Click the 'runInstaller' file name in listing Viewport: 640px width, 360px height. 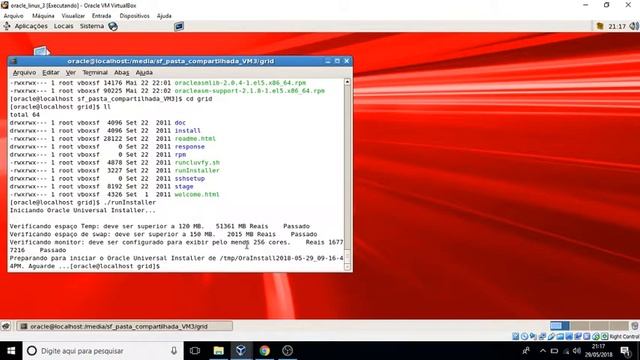(197, 171)
